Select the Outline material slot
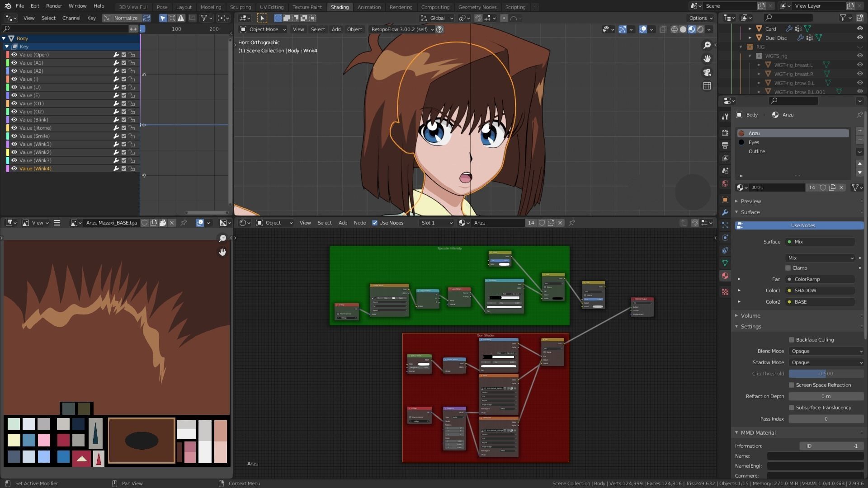Viewport: 868px width, 488px height. pos(793,151)
